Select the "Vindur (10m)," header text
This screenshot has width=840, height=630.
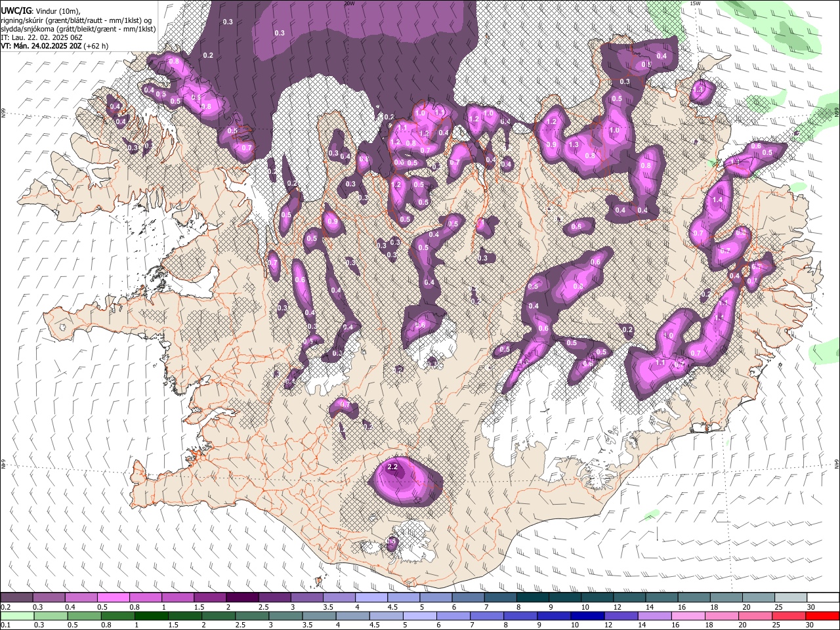coord(58,10)
